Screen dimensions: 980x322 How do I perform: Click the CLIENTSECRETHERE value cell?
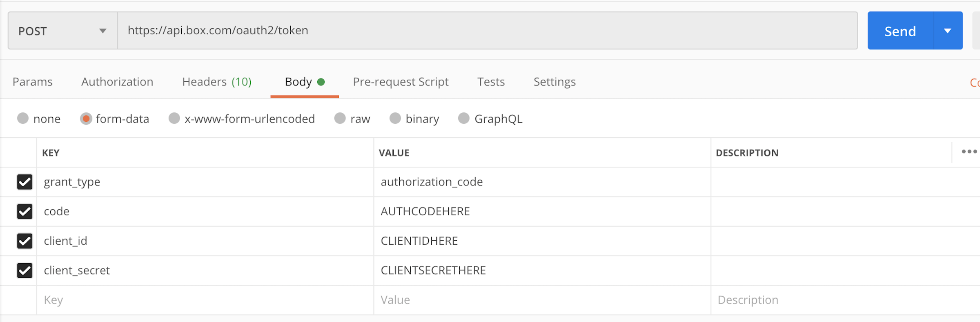(x=542, y=271)
